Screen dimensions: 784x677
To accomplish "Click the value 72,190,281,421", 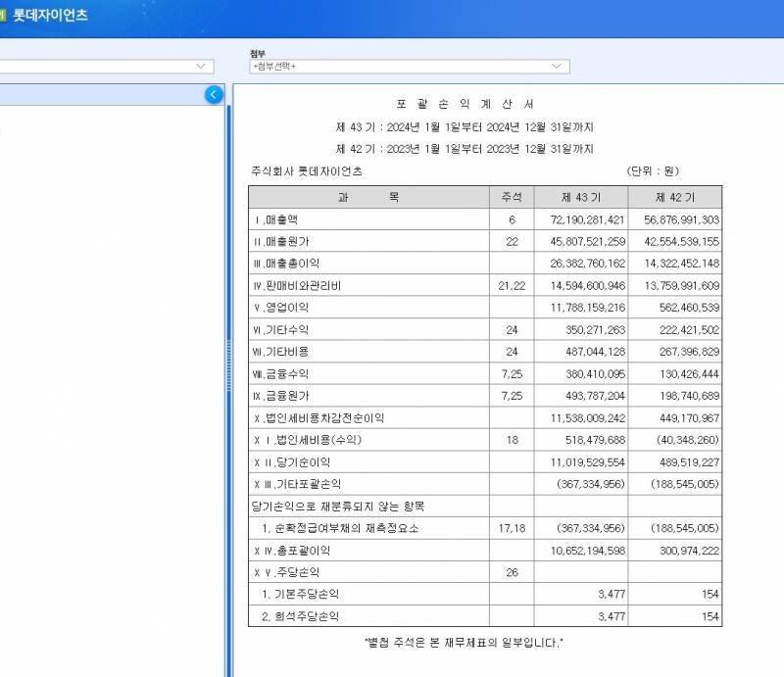I will 587,219.
